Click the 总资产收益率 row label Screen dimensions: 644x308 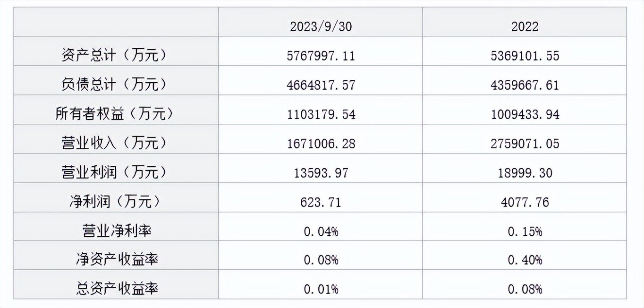pos(117,289)
